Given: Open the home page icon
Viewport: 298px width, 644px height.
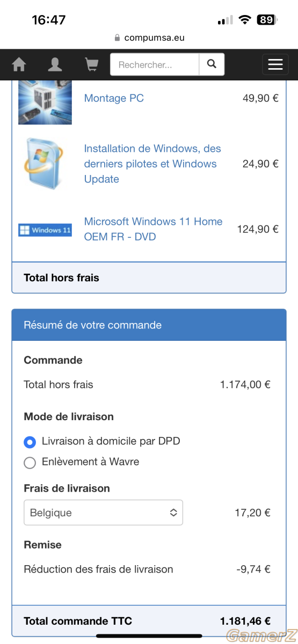Looking at the screenshot, I should pyautogui.click(x=19, y=65).
